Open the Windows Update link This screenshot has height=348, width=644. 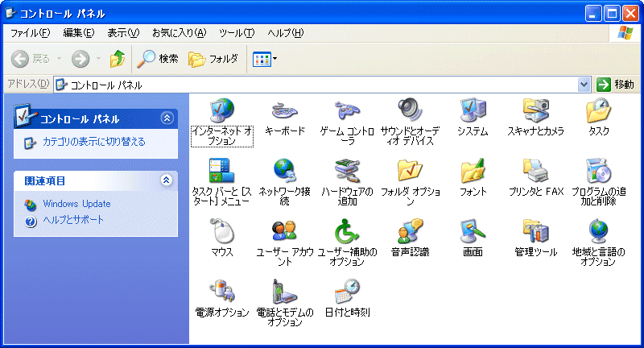(x=76, y=204)
